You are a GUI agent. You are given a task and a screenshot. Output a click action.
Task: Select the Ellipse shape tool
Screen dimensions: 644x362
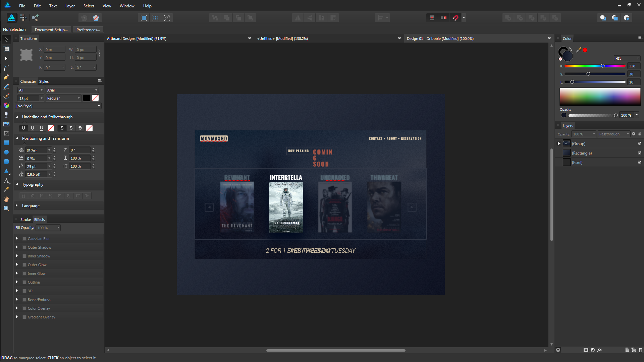click(x=6, y=152)
